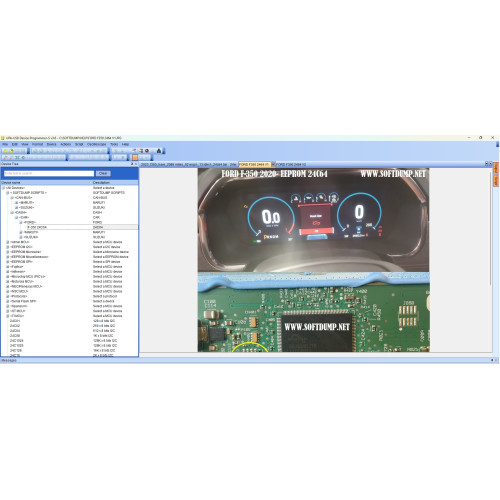
Task: Select the <Protocols> tree item
Action: point(19,296)
